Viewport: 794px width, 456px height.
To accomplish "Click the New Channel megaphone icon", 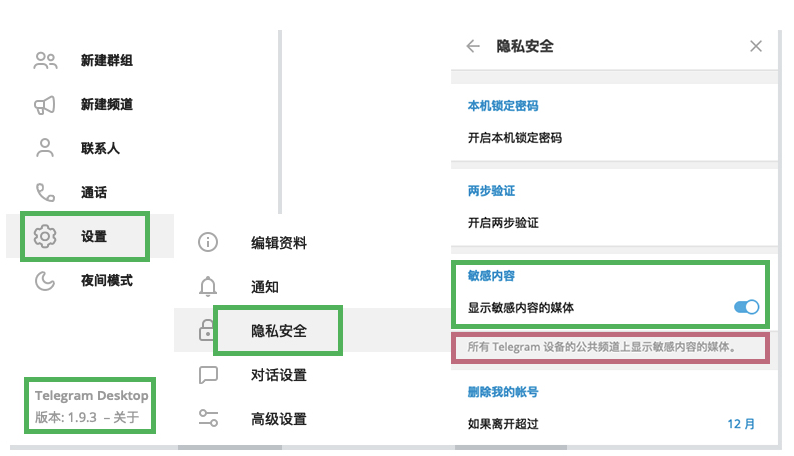I will [x=45, y=105].
